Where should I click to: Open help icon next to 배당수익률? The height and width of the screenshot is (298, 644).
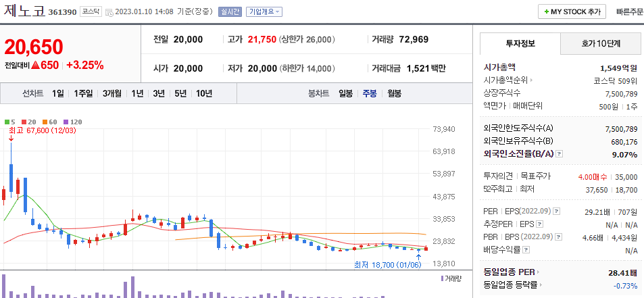[x=526, y=249]
